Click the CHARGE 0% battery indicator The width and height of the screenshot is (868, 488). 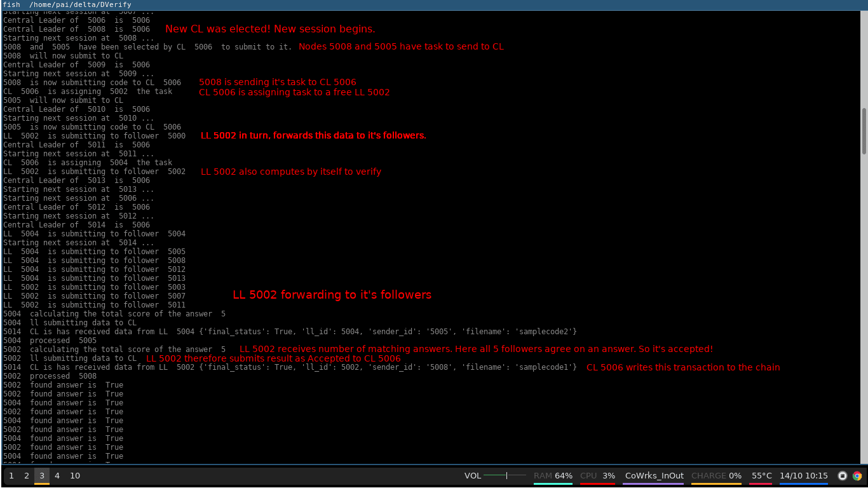[716, 476]
